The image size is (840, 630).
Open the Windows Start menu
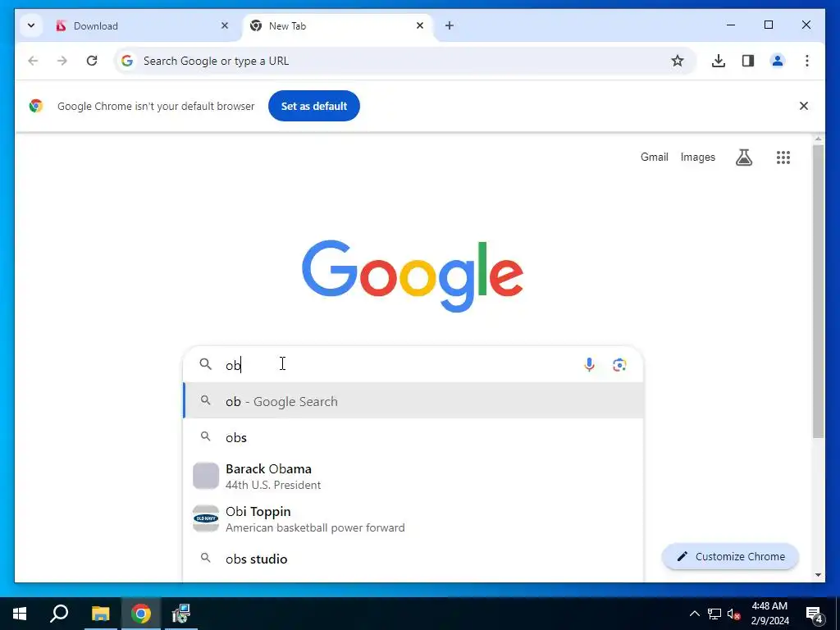[20, 614]
